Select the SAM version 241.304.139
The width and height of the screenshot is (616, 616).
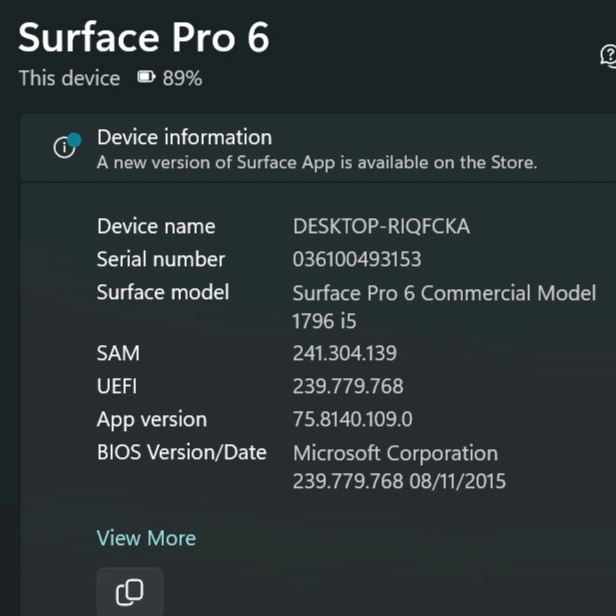point(344,353)
